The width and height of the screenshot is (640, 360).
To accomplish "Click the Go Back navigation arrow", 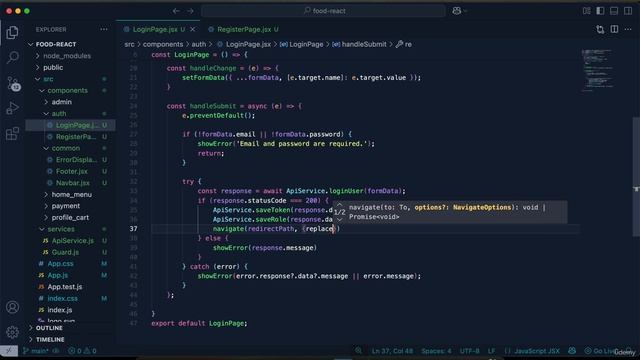I will (x=176, y=11).
